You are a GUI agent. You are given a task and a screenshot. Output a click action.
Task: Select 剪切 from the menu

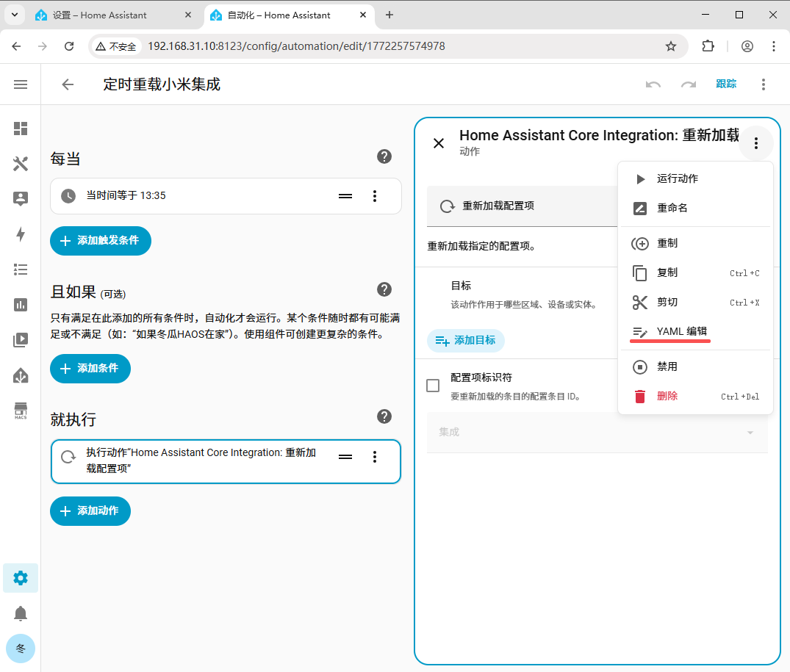click(x=696, y=302)
